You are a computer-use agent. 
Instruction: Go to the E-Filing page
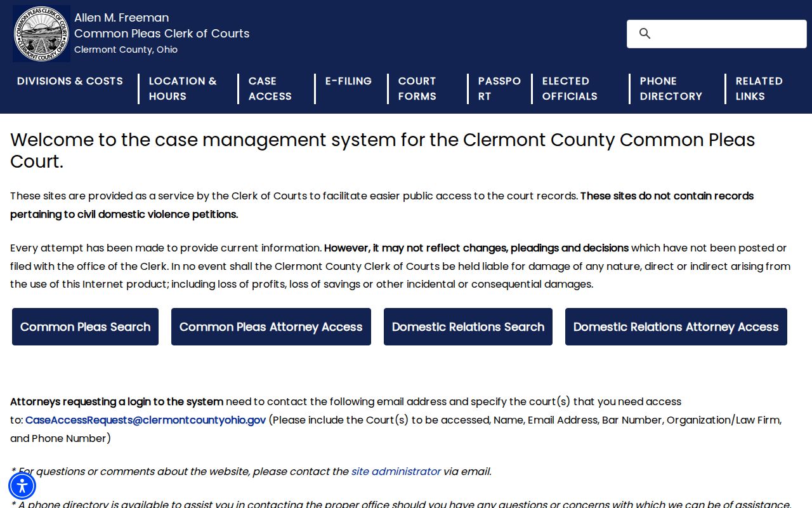(x=348, y=81)
